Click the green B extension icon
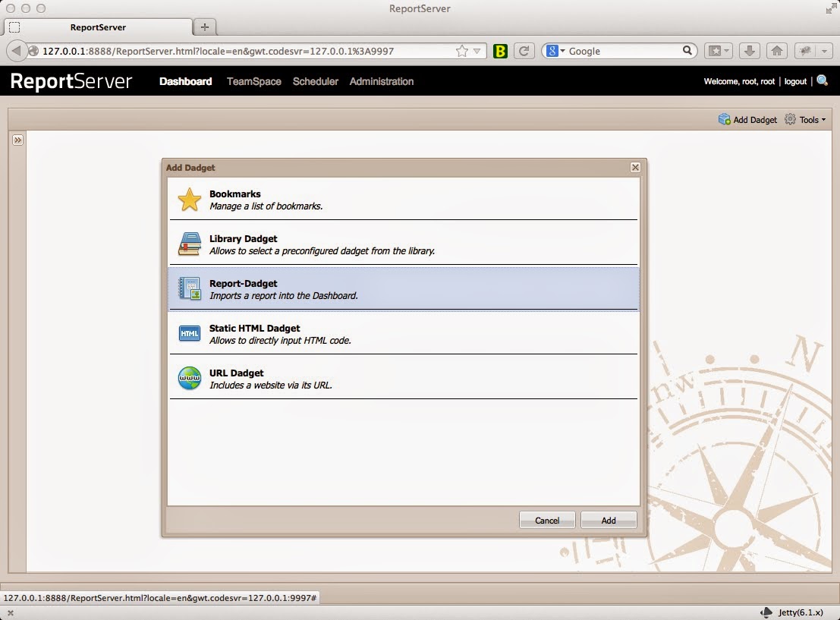 point(500,51)
